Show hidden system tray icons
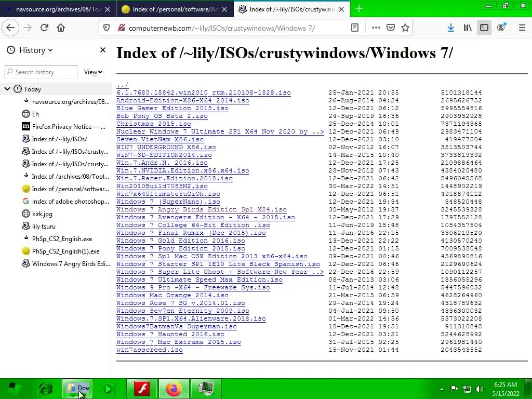Screen dimensions: 532x399 pyautogui.click(x=442, y=389)
